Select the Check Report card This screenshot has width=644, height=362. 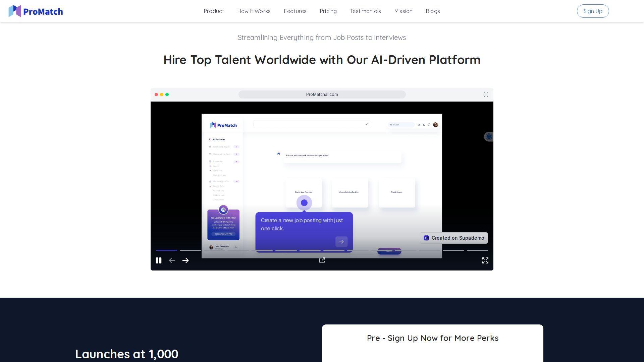[397, 192]
